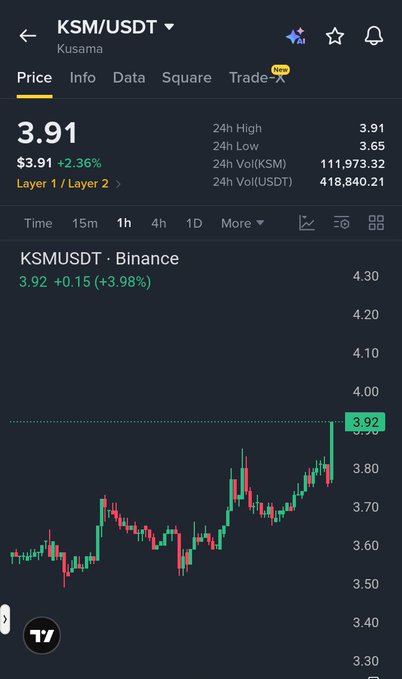Open the Layer 1 / Layer 2 category link

68,184
